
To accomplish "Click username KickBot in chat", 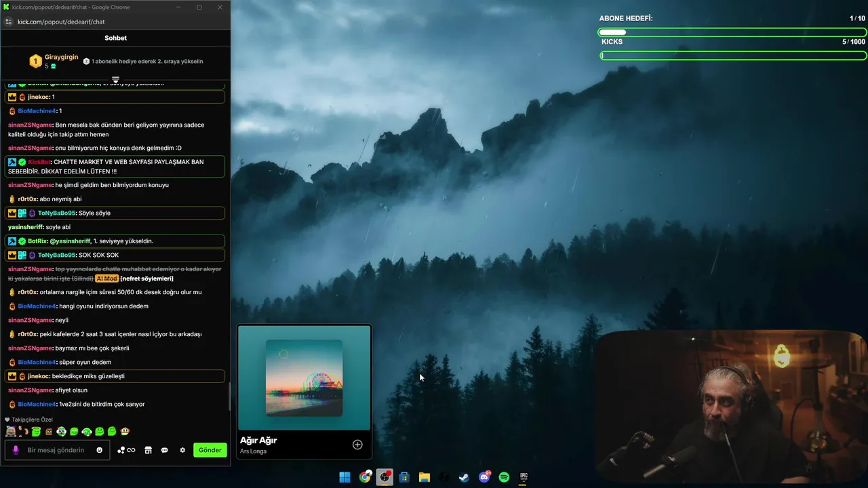I will tap(39, 162).
